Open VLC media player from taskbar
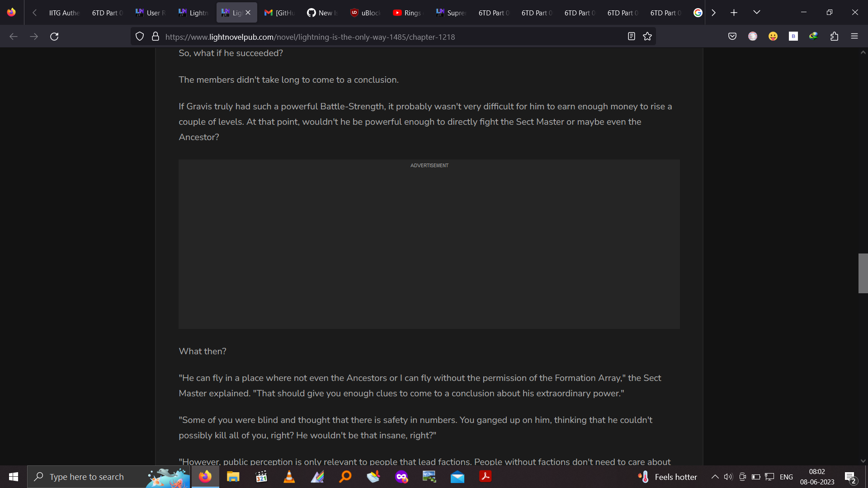The width and height of the screenshot is (868, 488). point(289,477)
